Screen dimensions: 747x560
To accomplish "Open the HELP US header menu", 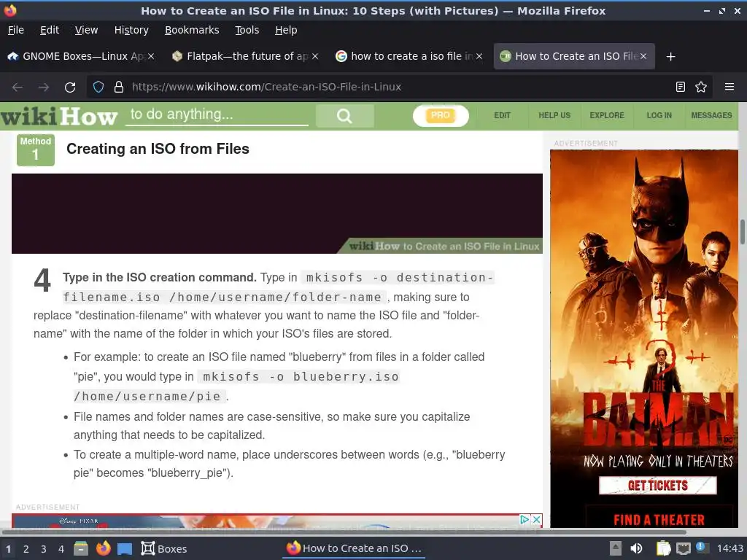I will point(554,116).
